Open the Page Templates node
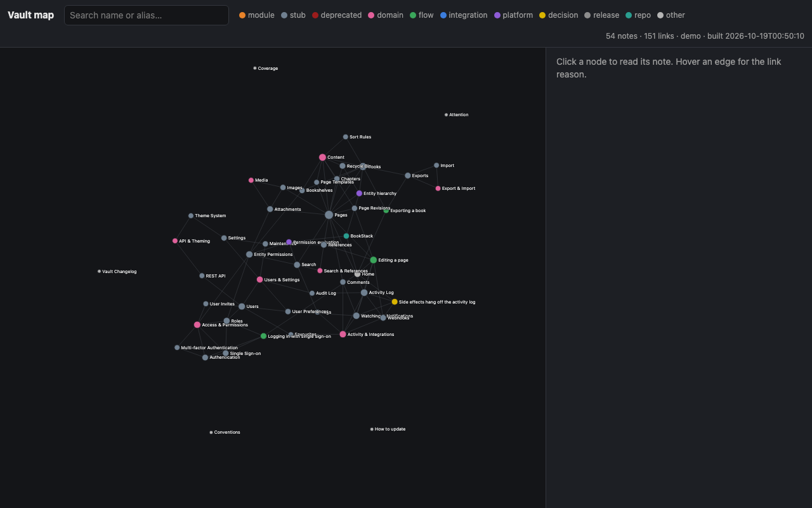The width and height of the screenshot is (812, 508). [317, 183]
